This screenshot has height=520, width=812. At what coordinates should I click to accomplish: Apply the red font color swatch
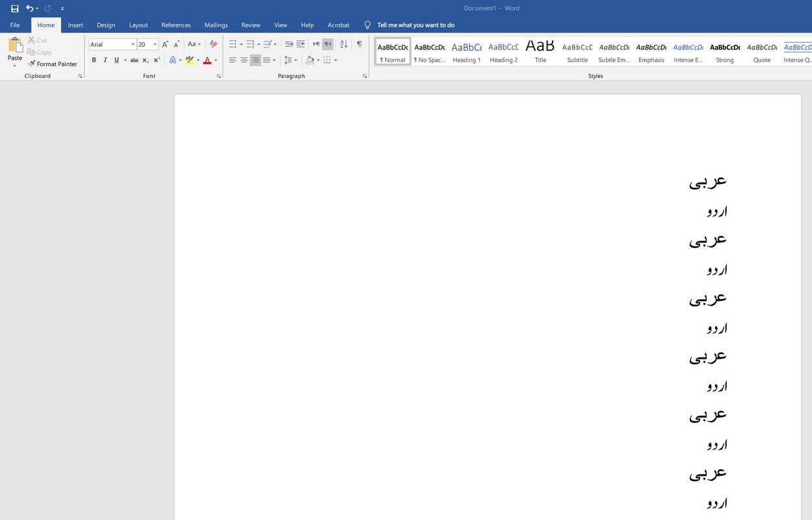click(x=207, y=60)
